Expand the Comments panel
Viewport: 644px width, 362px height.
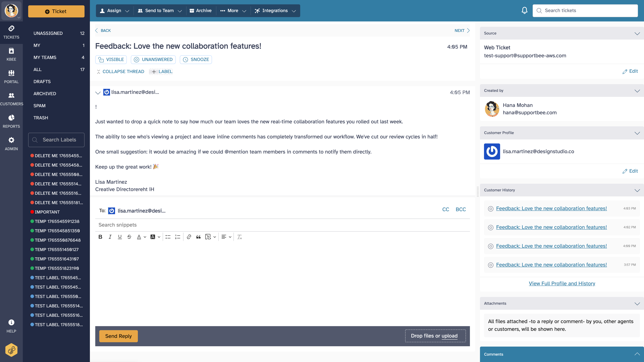(x=637, y=354)
